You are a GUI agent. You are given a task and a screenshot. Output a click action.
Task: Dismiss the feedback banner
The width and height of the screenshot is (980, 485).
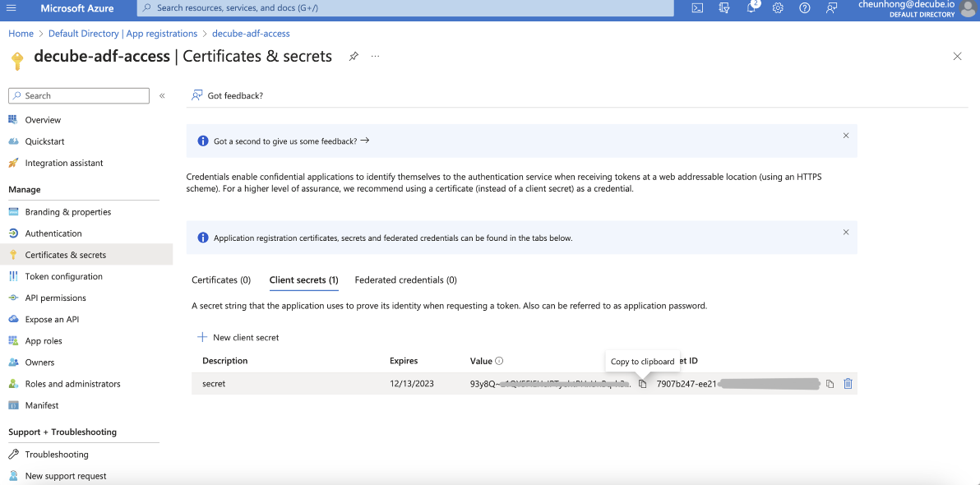pos(845,136)
